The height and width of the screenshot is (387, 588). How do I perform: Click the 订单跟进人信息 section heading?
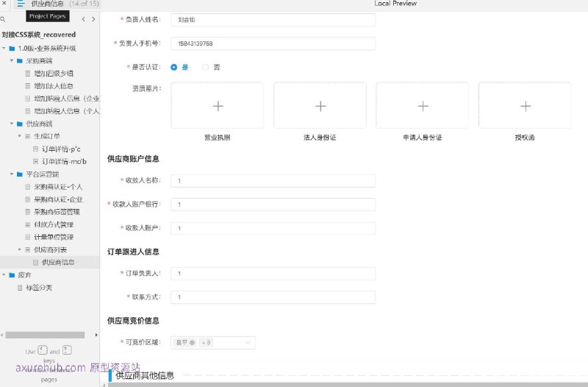point(133,252)
